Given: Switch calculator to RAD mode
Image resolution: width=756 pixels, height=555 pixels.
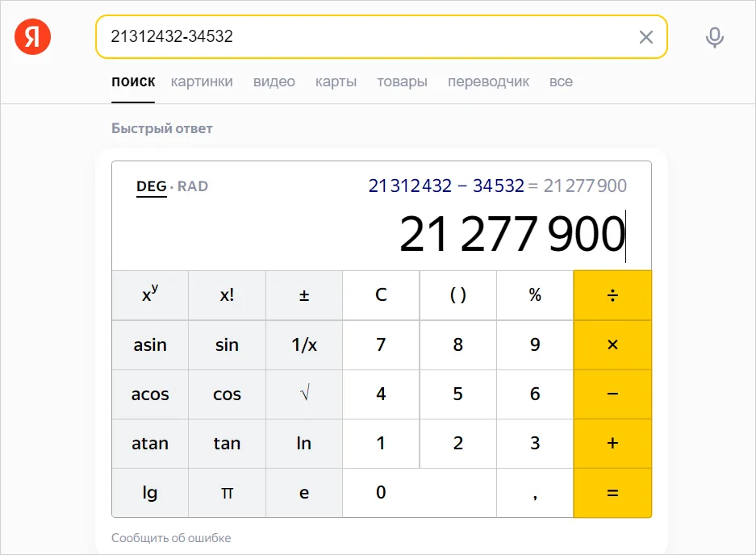Looking at the screenshot, I should (193, 186).
